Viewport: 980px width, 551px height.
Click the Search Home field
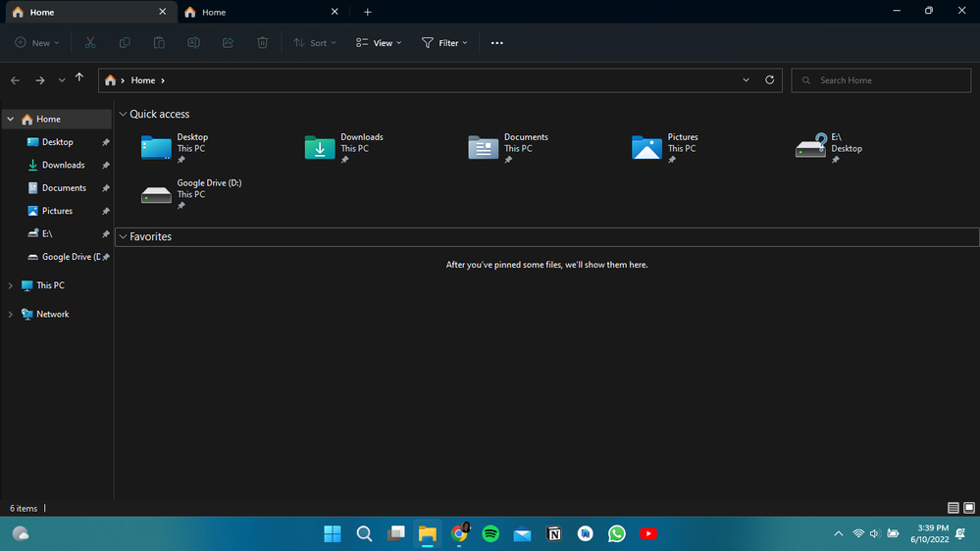point(881,80)
